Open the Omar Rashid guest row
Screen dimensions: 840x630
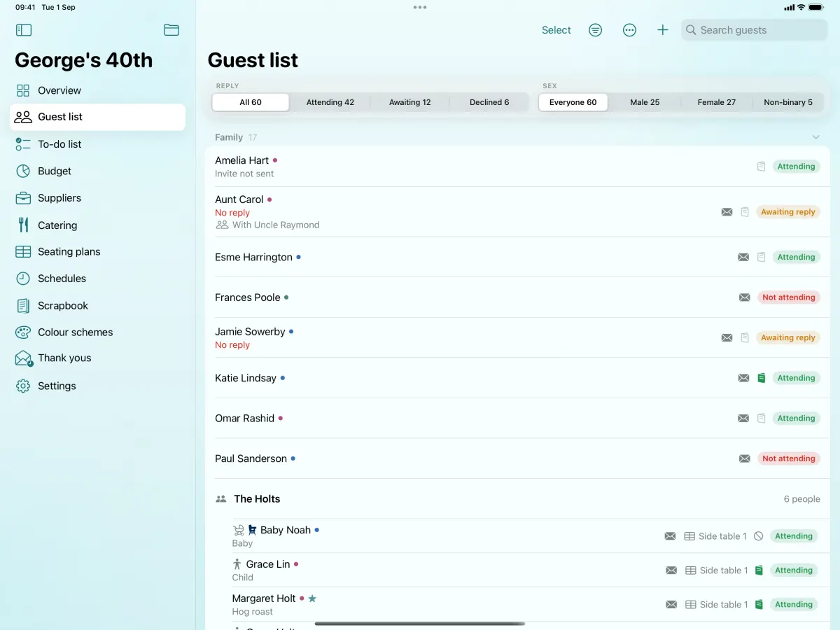click(x=517, y=419)
